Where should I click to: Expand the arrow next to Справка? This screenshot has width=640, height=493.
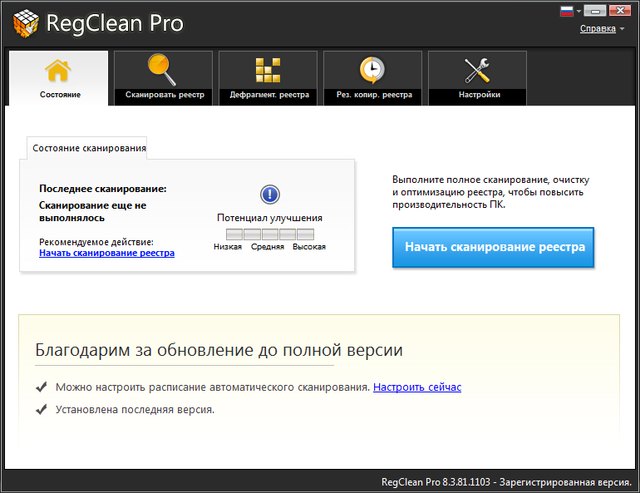(x=623, y=29)
